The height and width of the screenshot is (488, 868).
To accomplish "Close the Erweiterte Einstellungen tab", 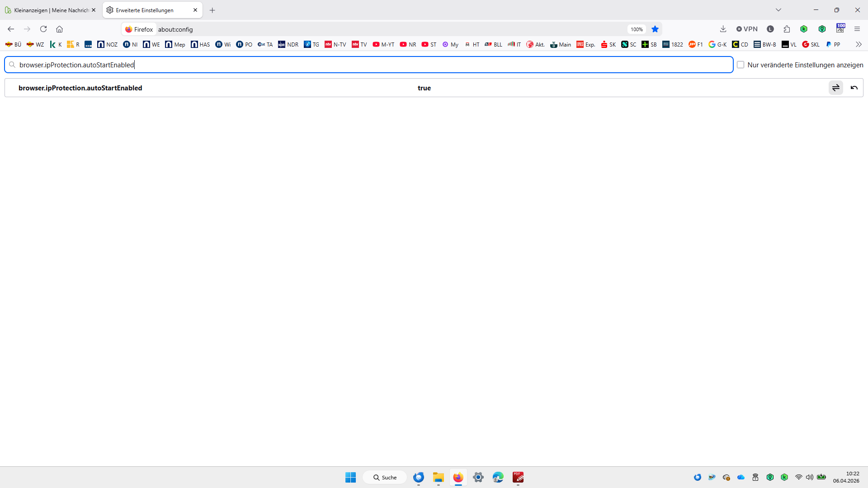I will pyautogui.click(x=195, y=10).
